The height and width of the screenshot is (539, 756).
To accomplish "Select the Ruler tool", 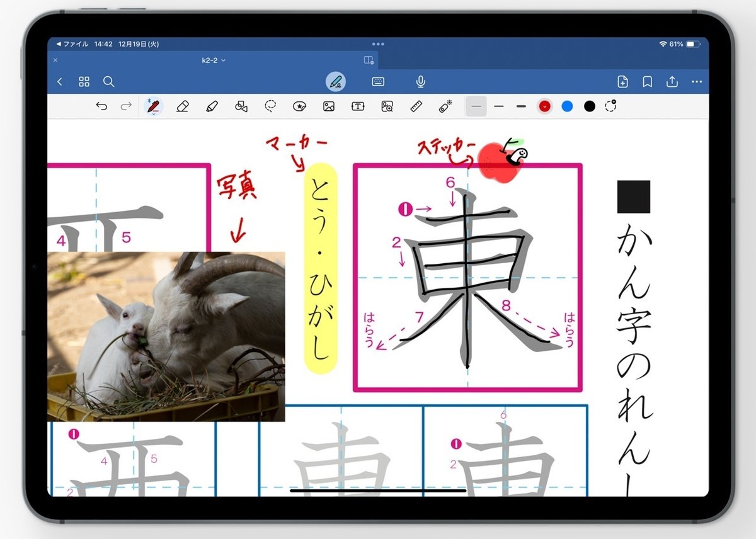I will [416, 106].
